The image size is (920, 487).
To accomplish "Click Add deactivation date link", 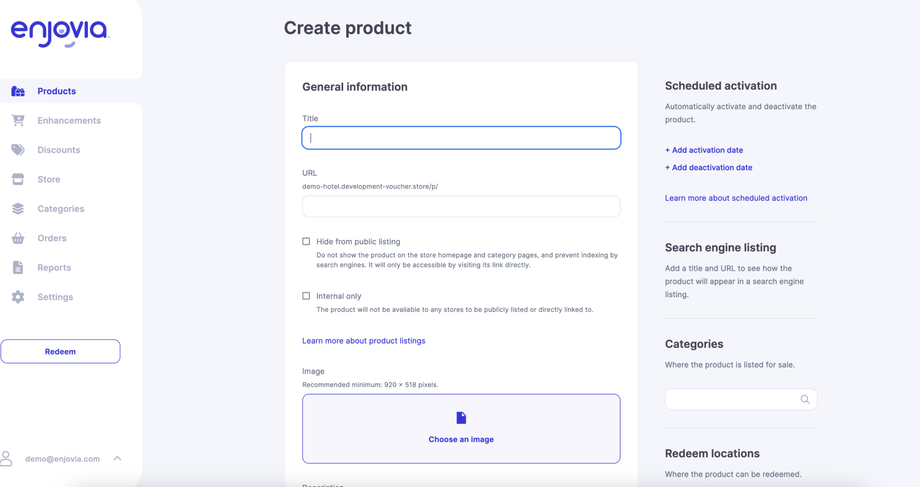I will coord(709,168).
